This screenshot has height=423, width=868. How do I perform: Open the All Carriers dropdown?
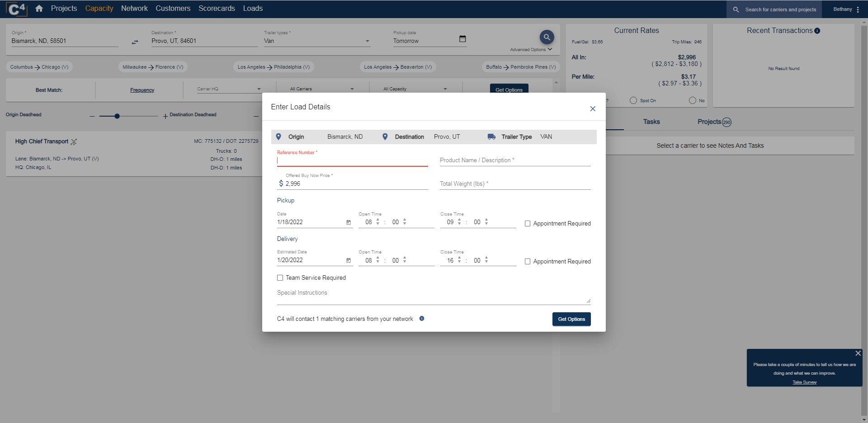(x=321, y=89)
